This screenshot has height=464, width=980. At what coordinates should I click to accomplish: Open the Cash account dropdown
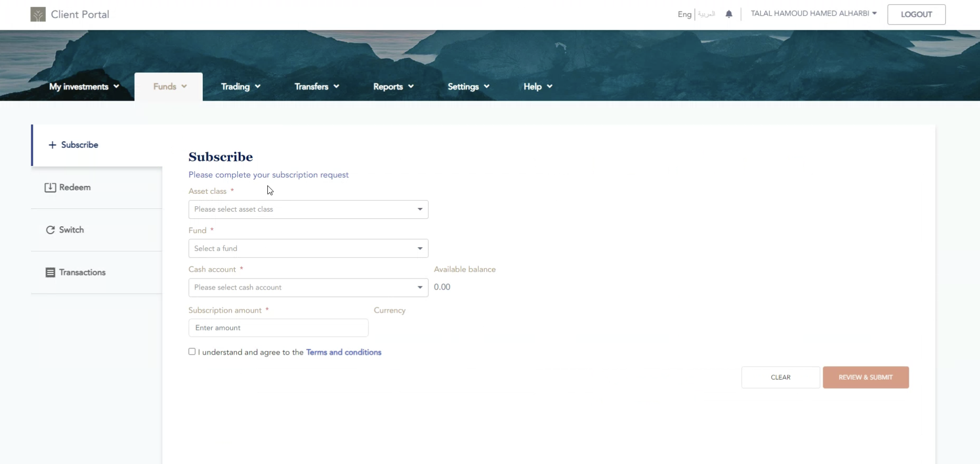pos(308,288)
